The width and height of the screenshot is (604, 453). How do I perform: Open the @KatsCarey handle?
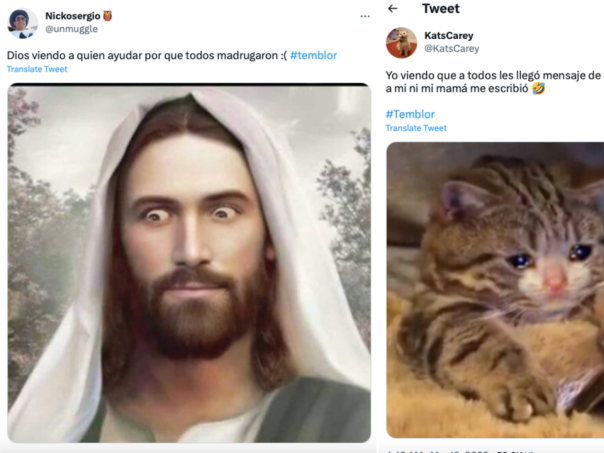pyautogui.click(x=451, y=48)
